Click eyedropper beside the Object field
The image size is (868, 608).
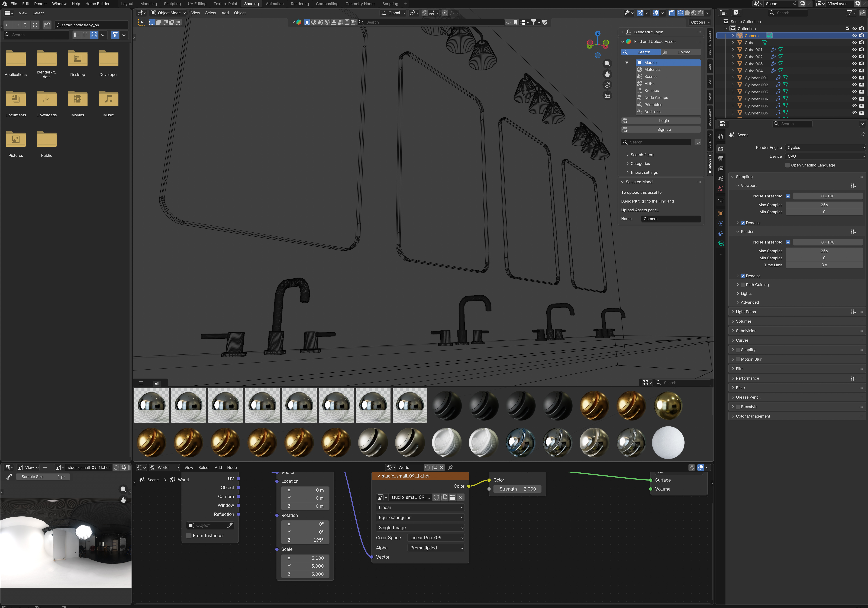coord(230,526)
